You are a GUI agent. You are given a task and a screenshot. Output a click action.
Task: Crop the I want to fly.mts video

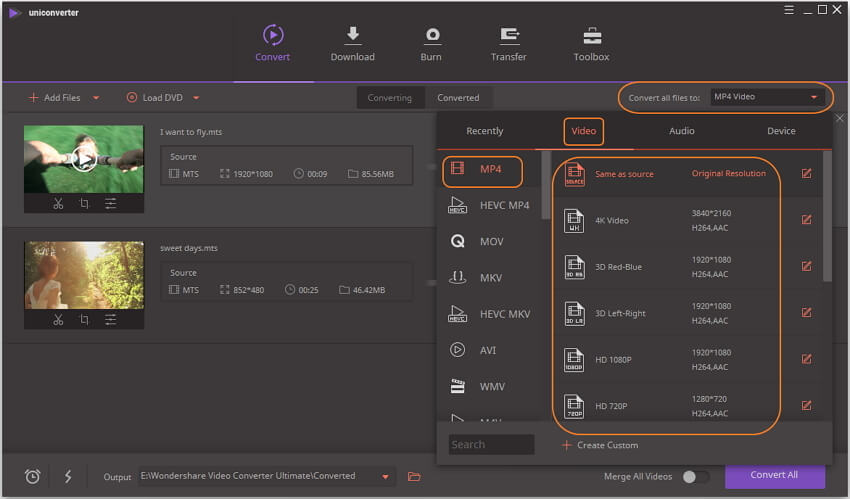tap(84, 204)
